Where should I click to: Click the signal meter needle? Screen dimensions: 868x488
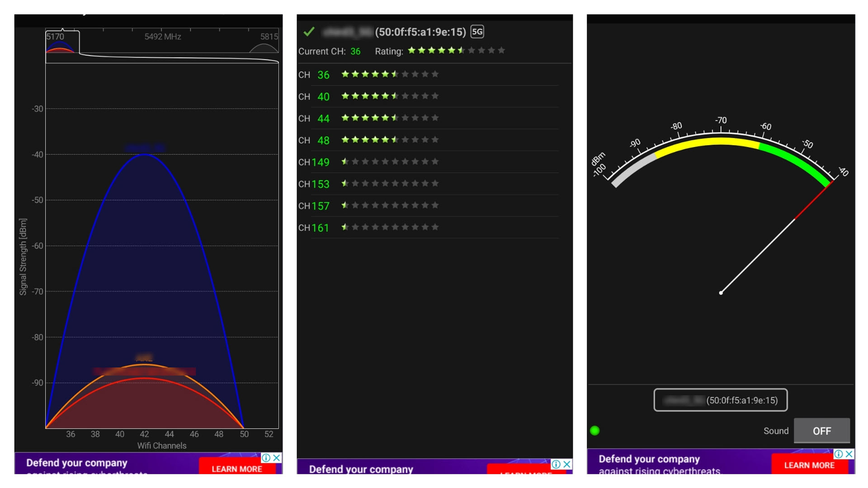pyautogui.click(x=776, y=238)
